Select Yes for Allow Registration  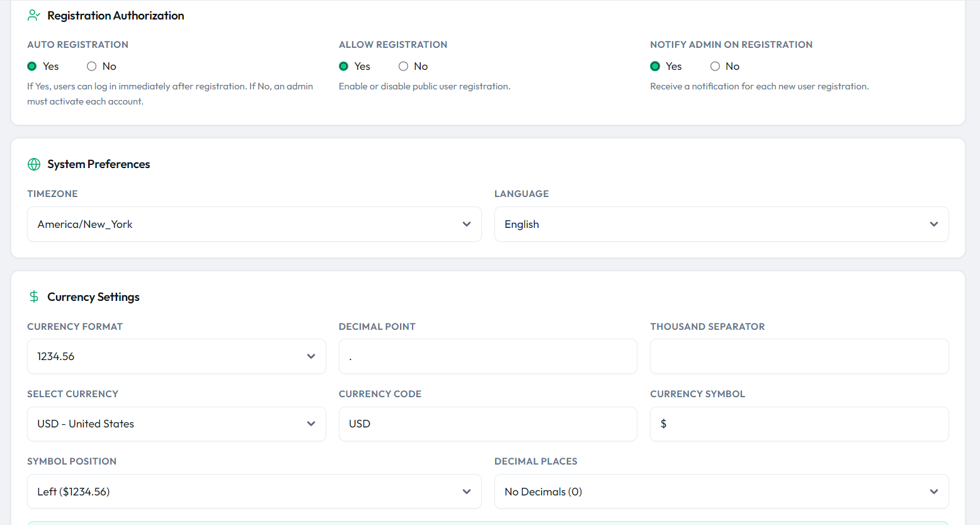pyautogui.click(x=344, y=66)
